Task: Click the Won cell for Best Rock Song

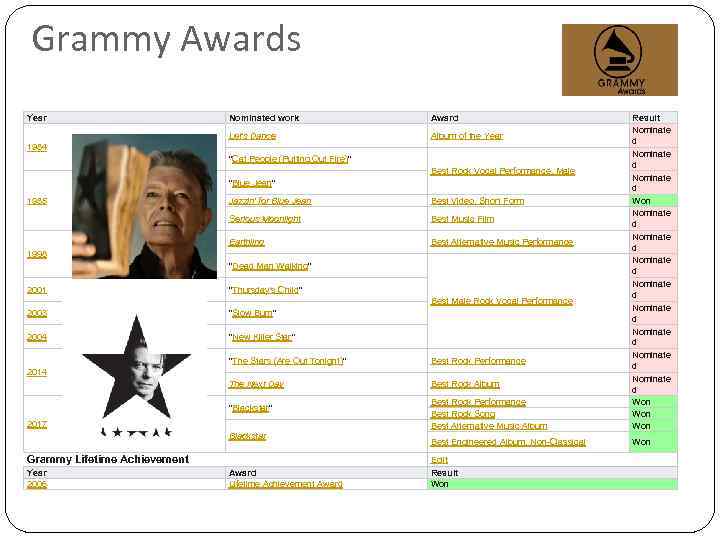Action: point(652,414)
